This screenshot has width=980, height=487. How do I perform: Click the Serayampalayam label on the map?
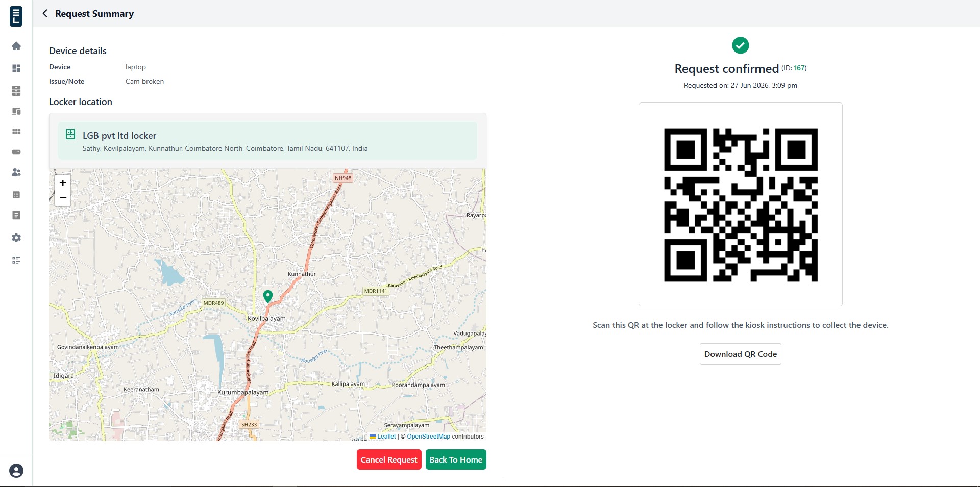pyautogui.click(x=407, y=425)
